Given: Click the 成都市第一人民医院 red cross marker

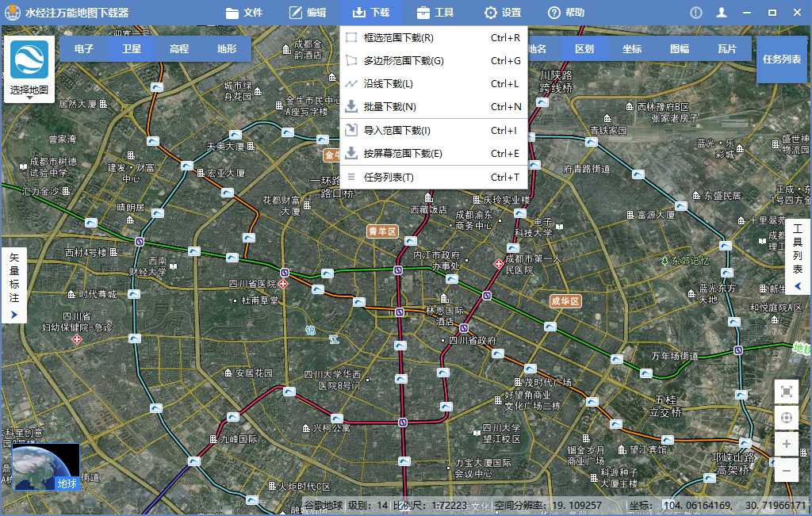Looking at the screenshot, I should pos(498,264).
